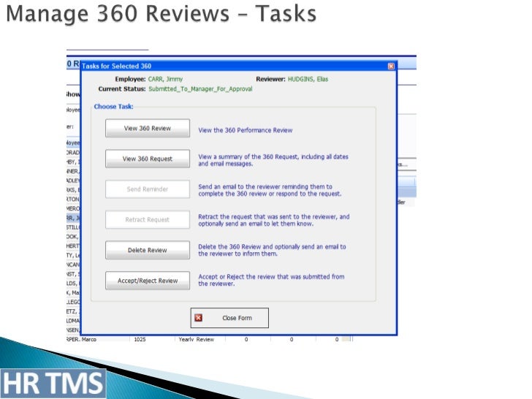Click the red X icon on Close Form
The image size is (532, 399).
click(x=199, y=318)
